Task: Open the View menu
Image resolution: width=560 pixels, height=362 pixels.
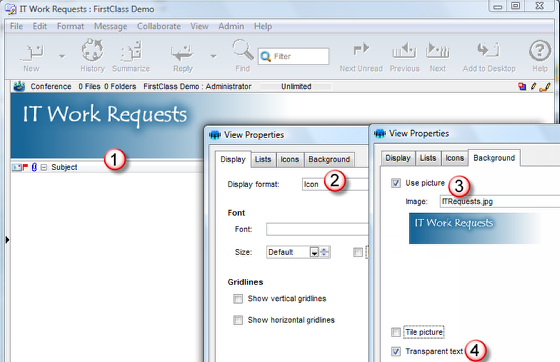Action: 199,26
